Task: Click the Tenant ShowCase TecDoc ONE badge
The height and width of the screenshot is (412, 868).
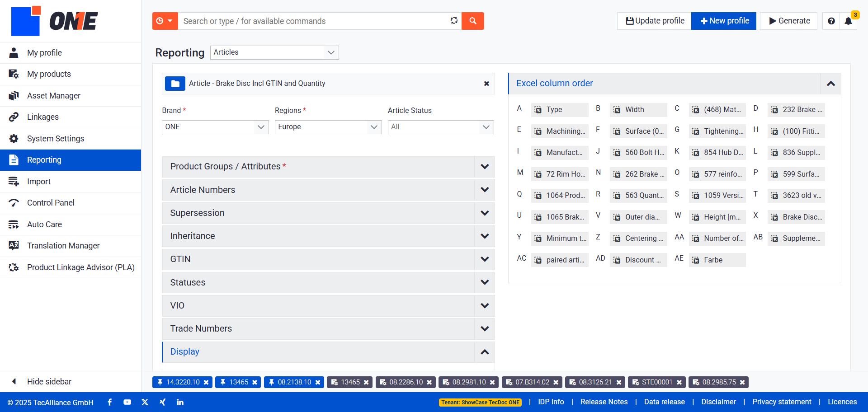Action: (x=480, y=403)
